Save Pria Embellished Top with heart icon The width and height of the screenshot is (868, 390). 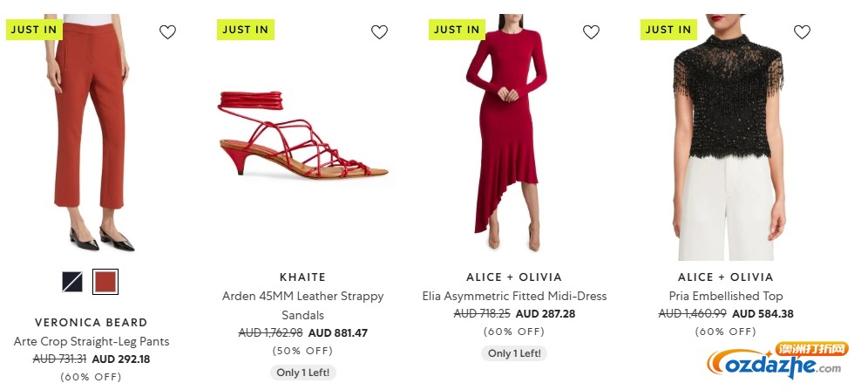(x=802, y=32)
